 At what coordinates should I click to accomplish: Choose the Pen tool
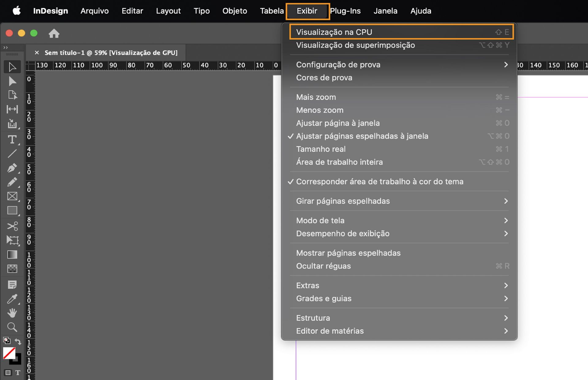pyautogui.click(x=12, y=168)
